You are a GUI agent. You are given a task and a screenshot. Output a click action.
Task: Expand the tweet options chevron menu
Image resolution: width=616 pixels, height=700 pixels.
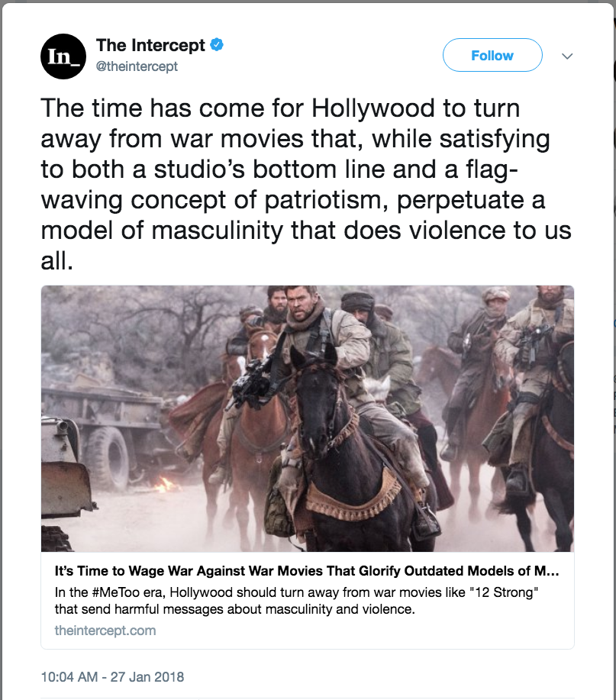coord(567,56)
